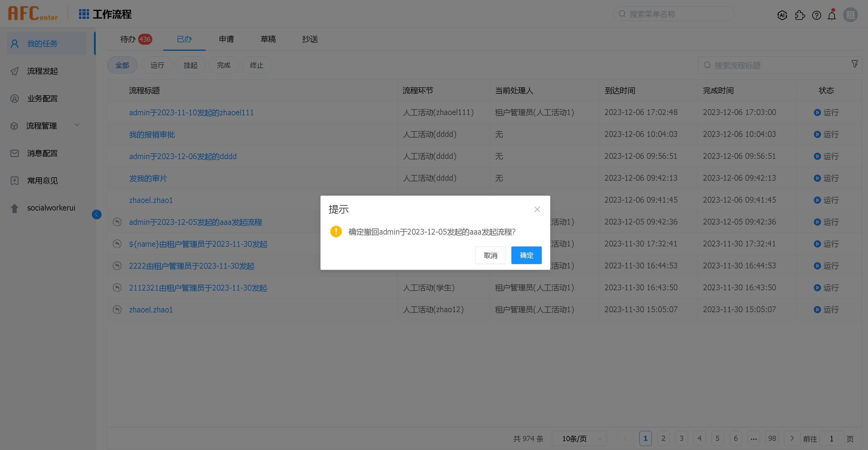Select the 挂起 status filter pill
868x450 pixels.
(x=190, y=65)
